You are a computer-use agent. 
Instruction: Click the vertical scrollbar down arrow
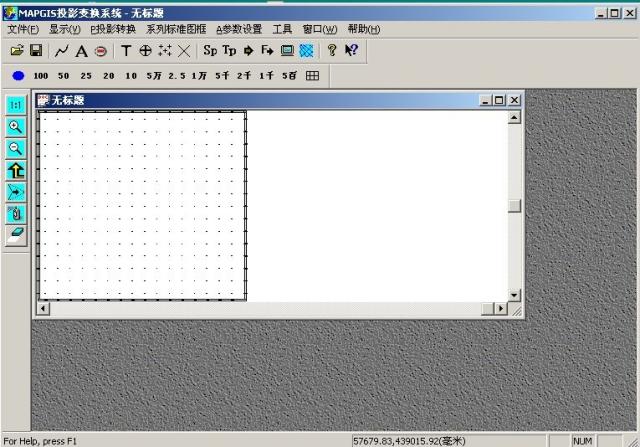515,295
